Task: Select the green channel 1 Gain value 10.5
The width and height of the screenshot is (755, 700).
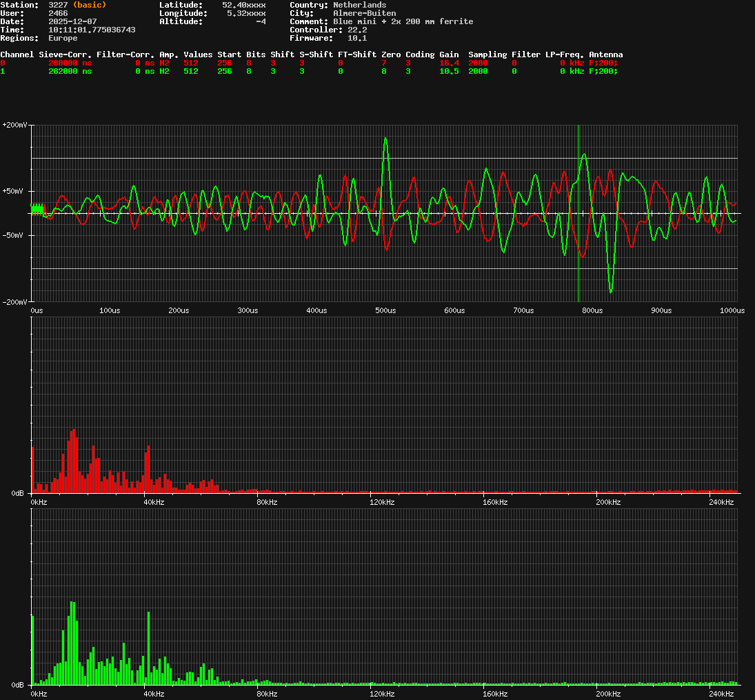Action: (x=449, y=71)
